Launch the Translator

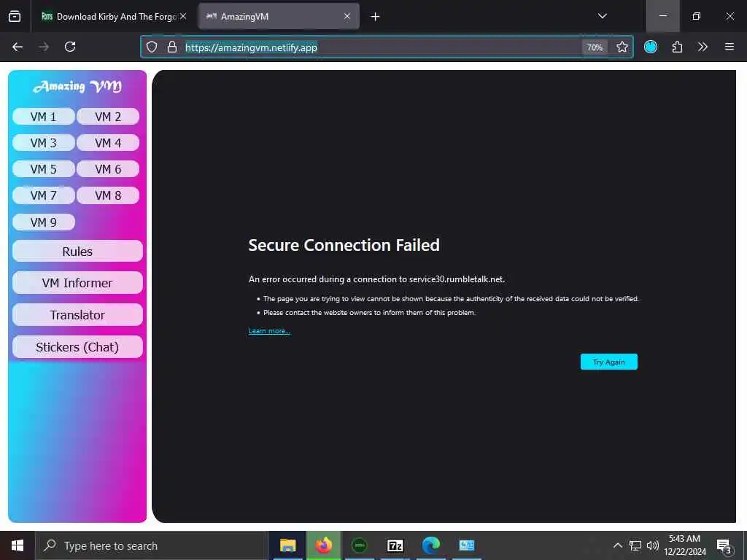click(x=77, y=315)
